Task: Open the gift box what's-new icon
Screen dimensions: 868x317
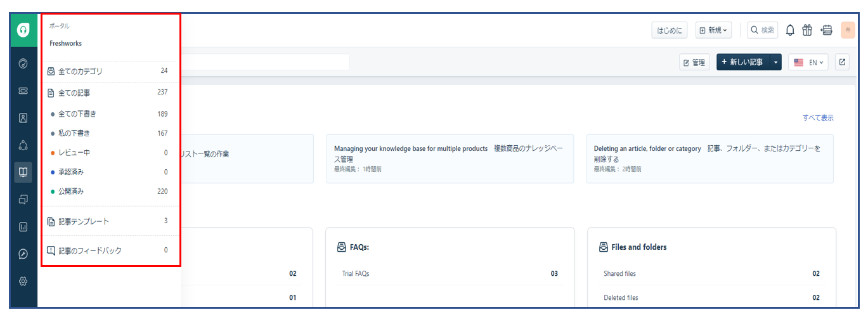Action: [807, 30]
